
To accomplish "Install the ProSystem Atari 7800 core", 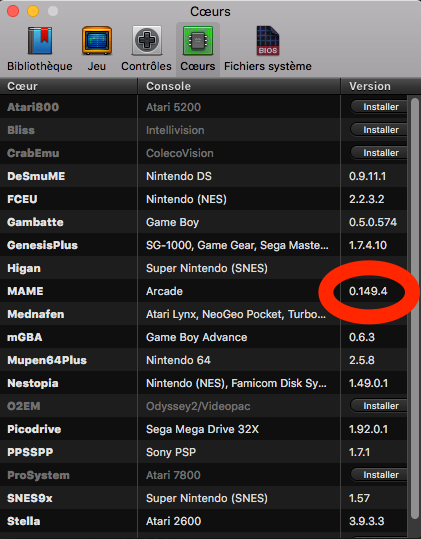I will tap(379, 475).
